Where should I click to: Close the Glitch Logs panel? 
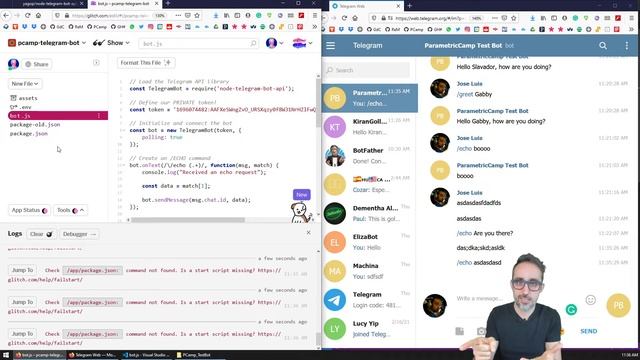coord(309,232)
